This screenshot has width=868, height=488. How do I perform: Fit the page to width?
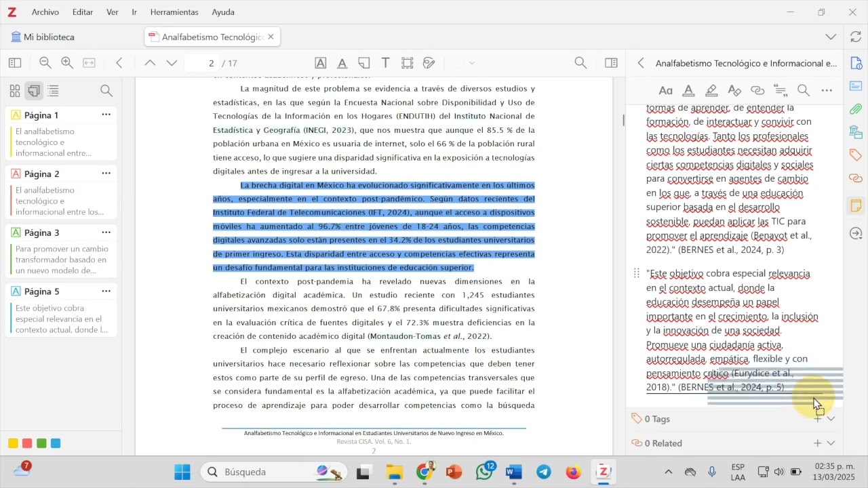(x=89, y=63)
